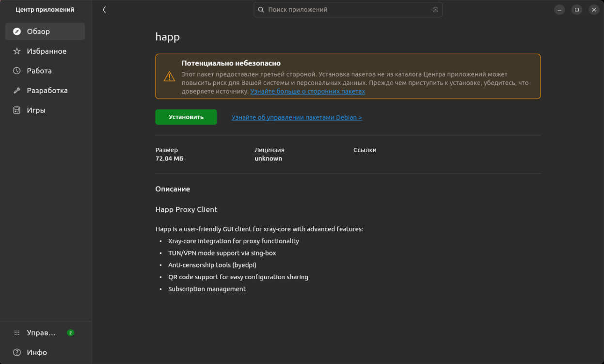Click the 'QR code support' bullet line
This screenshot has height=364, width=604.
[x=238, y=277]
